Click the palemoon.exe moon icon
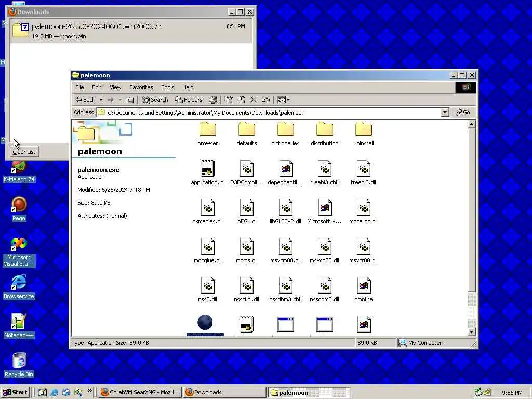This screenshot has height=399, width=532. coord(205,322)
